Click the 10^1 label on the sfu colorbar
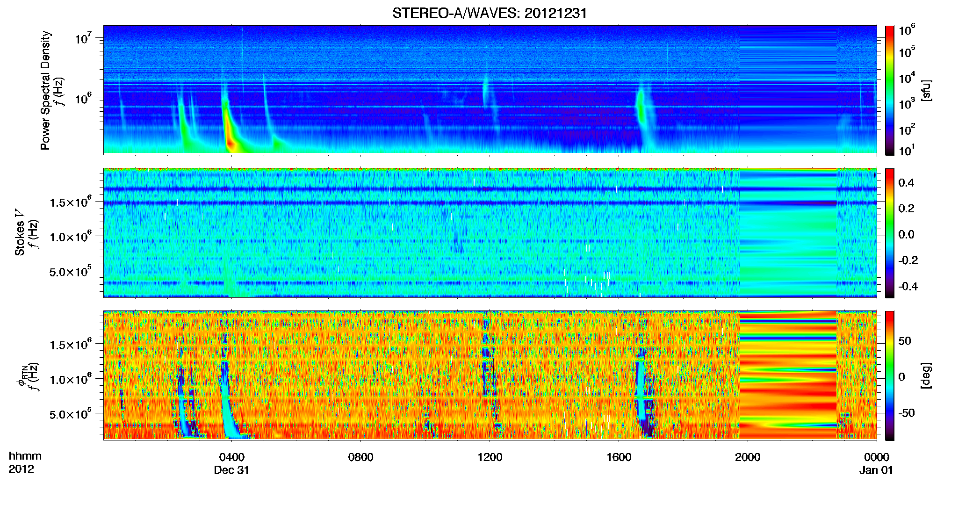 pyautogui.click(x=907, y=150)
